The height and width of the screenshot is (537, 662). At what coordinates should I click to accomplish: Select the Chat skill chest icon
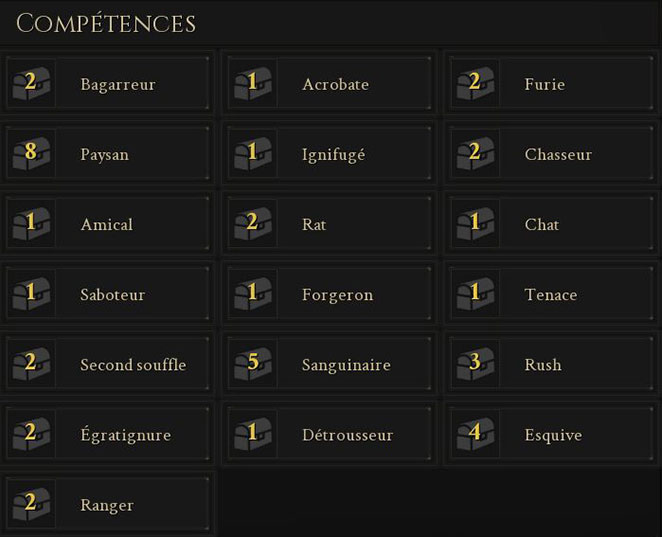click(475, 224)
